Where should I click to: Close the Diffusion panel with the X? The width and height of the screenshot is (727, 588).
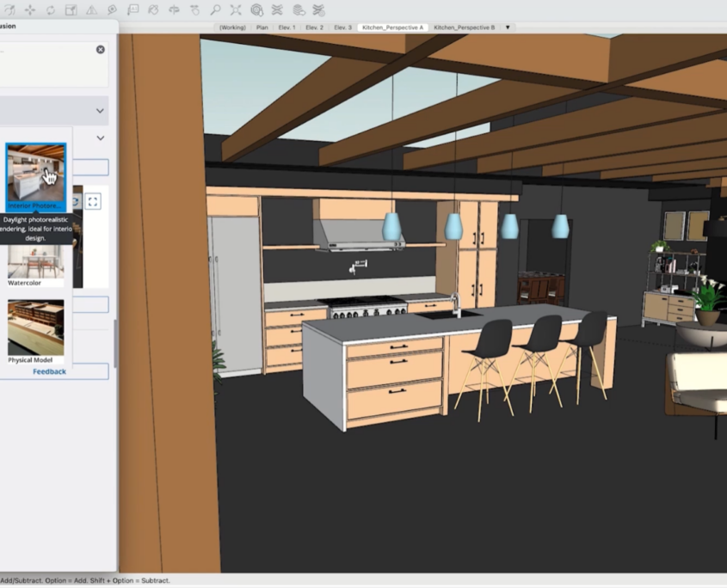[x=101, y=49]
